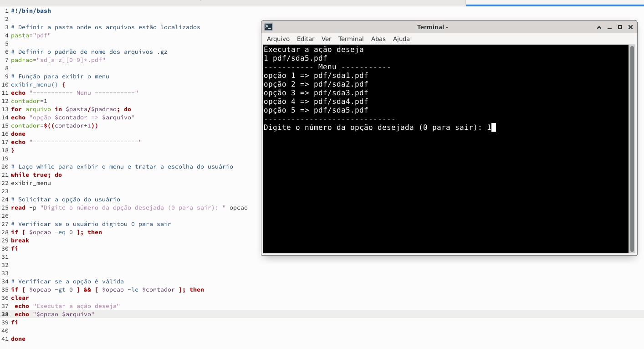Open the Terminal menu in menu bar
The height and width of the screenshot is (349, 644).
click(351, 39)
